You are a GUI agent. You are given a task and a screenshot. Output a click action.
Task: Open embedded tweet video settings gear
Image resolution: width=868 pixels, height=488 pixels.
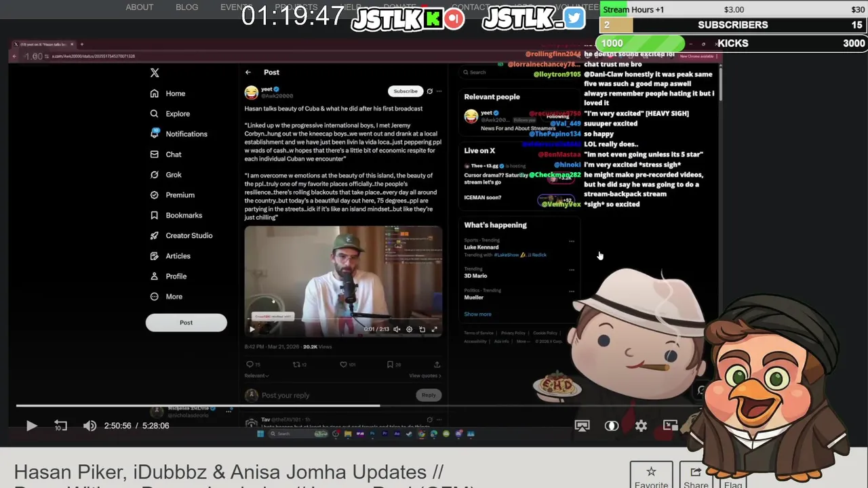click(409, 329)
